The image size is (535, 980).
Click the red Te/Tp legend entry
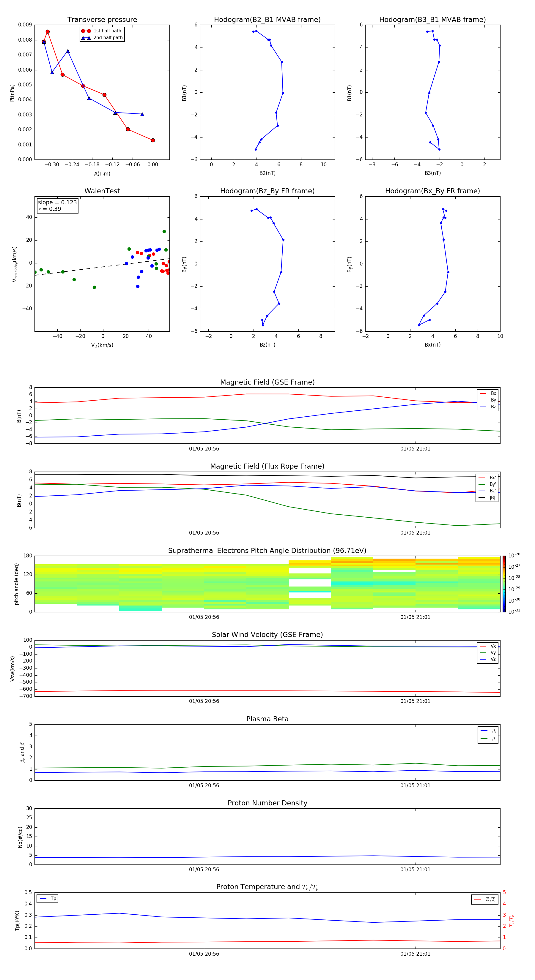click(x=485, y=899)
